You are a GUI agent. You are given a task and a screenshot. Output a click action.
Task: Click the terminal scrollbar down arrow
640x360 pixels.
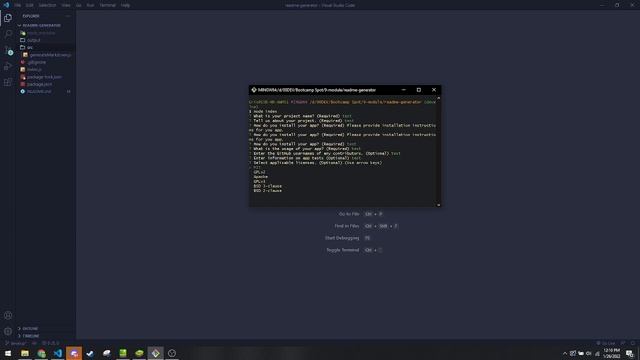click(x=439, y=205)
